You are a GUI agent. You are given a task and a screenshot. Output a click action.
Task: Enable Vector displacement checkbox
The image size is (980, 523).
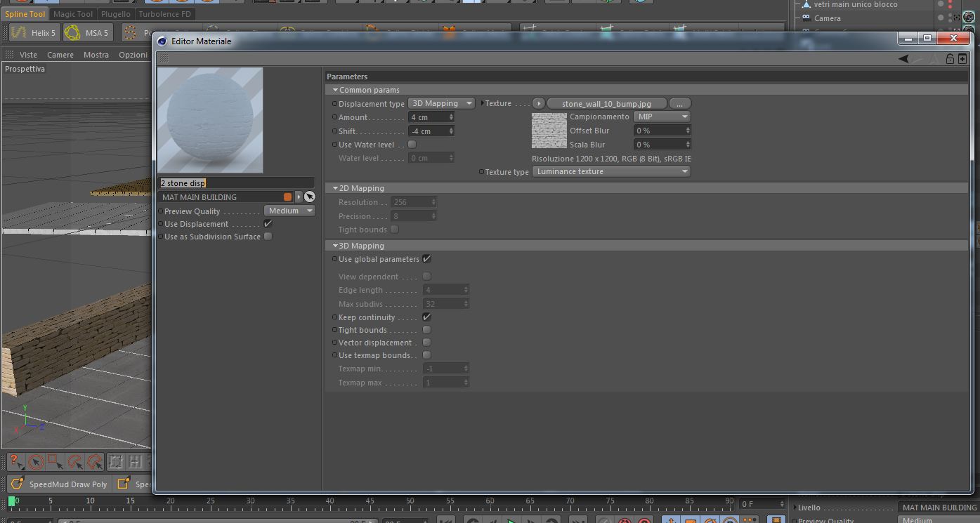426,343
